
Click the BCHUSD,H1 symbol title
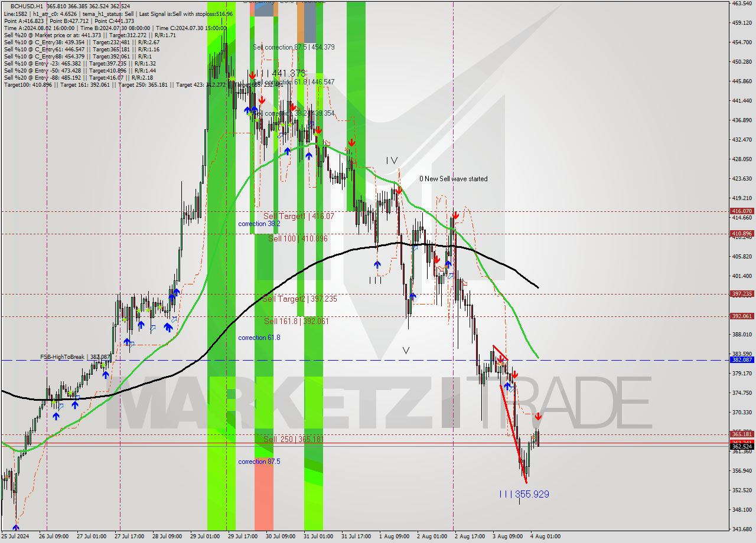pos(27,6)
